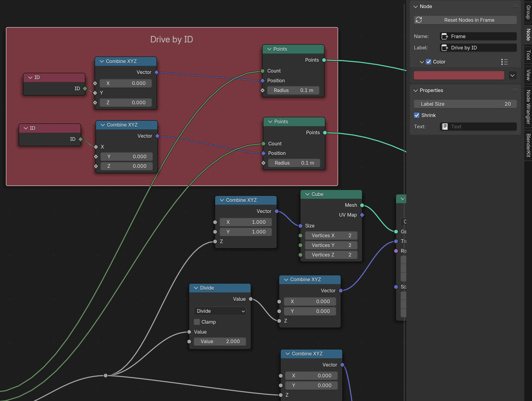Click the empty Text datablock field
Viewport: 532px width, 401px height.
pos(478,127)
